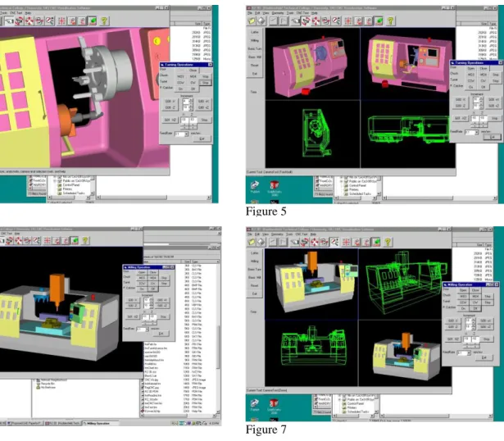This screenshot has height=441, width=504.
Task: Click G01 XZ button in the lathe close-up Turning Operations dialog
Action: tap(170, 120)
